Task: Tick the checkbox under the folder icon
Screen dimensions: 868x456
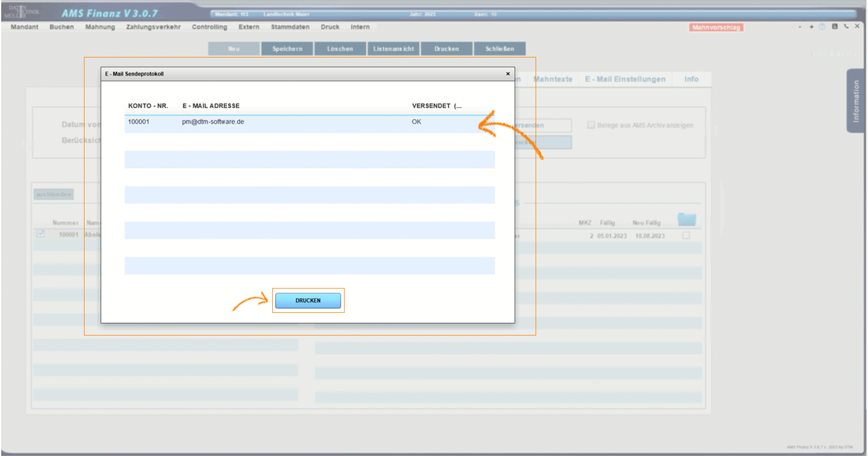Action: tap(686, 235)
